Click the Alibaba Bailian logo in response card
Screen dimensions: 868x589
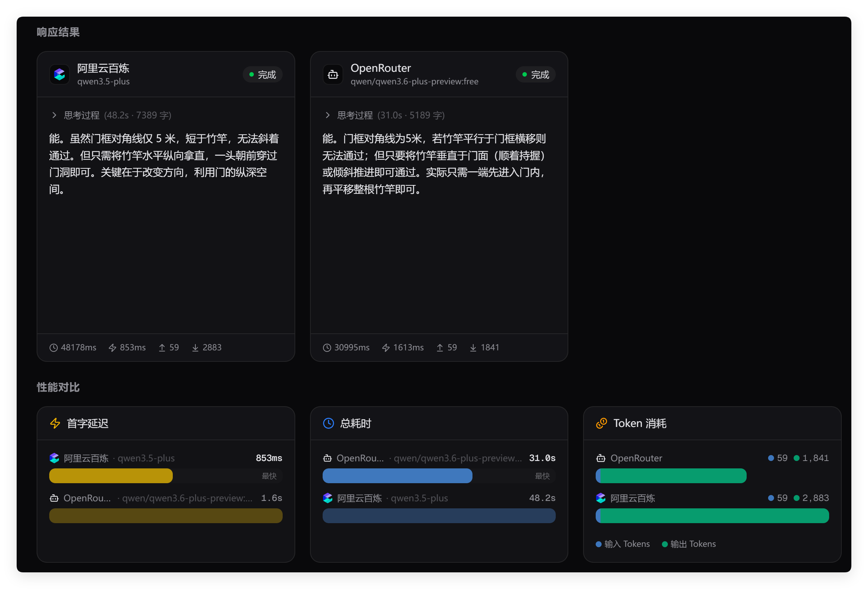(60, 75)
